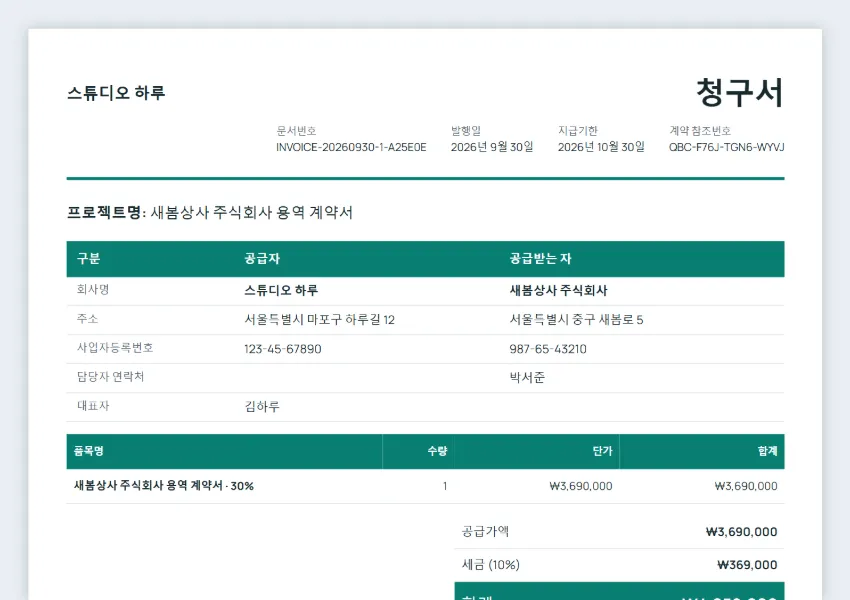Select due date 2026년 10월 30일
This screenshot has height=600, width=850.
point(601,147)
